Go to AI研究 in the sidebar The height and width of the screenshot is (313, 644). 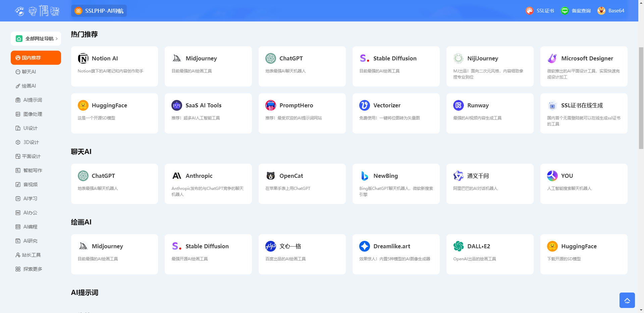36,241
